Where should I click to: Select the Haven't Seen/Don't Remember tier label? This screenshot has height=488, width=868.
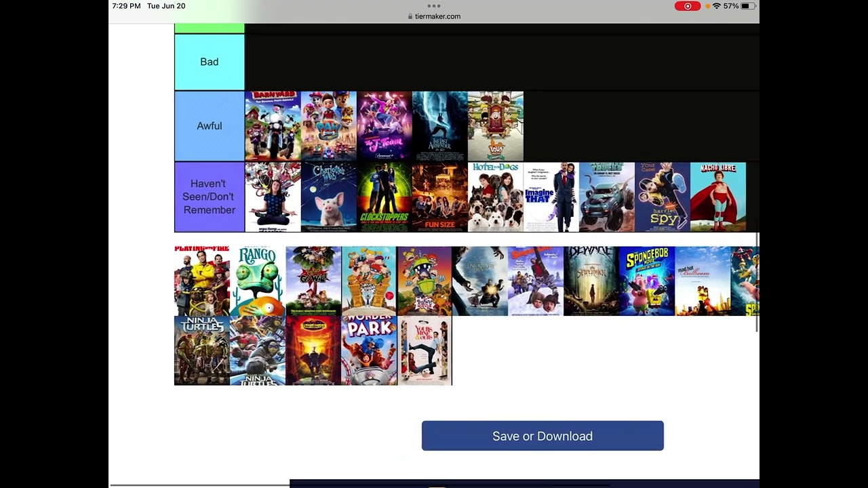tap(210, 197)
